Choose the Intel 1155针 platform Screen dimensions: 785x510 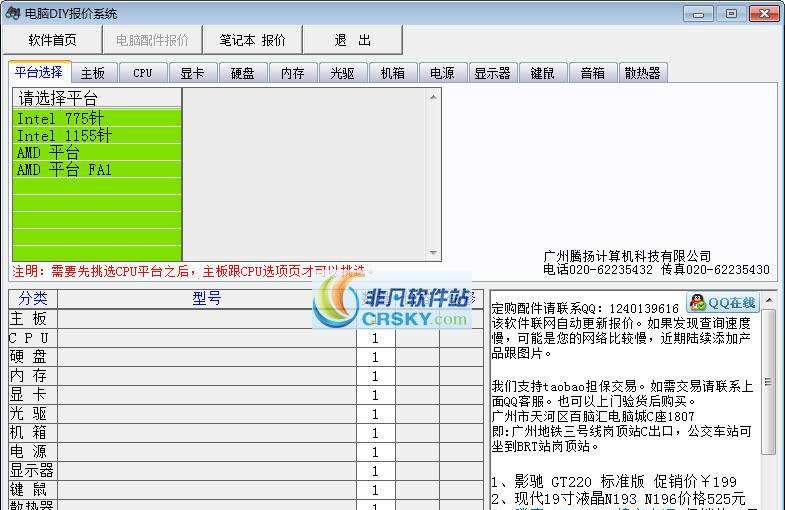pos(97,136)
